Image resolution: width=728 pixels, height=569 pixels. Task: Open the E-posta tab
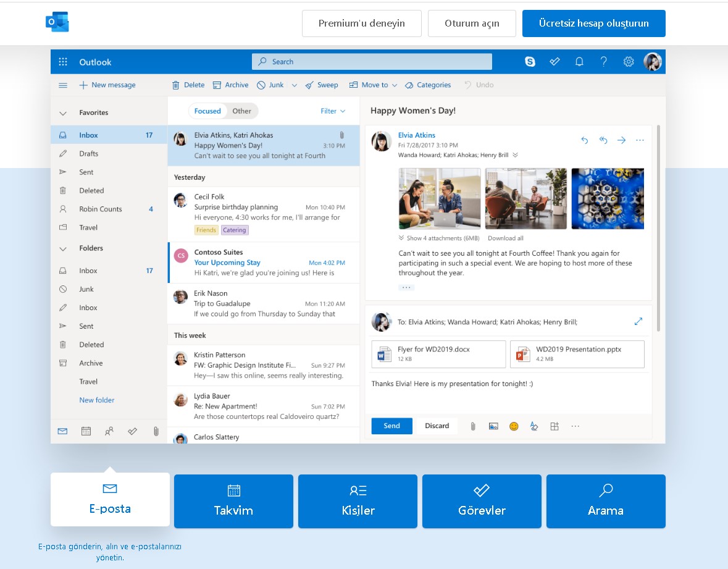pos(110,499)
